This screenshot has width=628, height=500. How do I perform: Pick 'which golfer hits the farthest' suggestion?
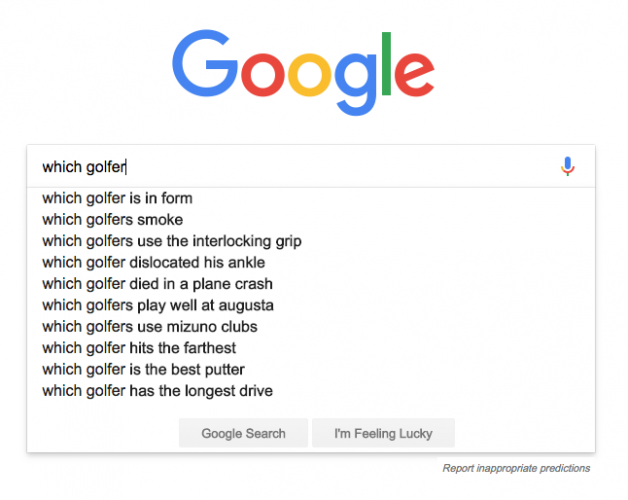coord(138,348)
